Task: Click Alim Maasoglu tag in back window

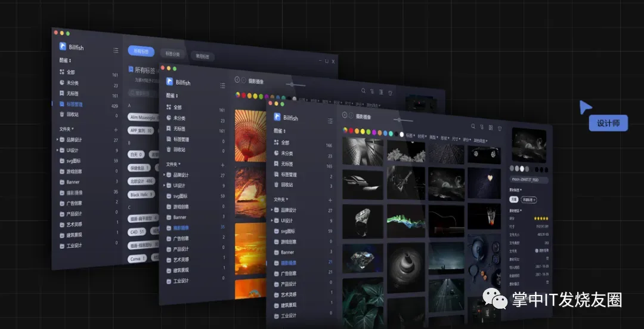Action: pyautogui.click(x=142, y=117)
